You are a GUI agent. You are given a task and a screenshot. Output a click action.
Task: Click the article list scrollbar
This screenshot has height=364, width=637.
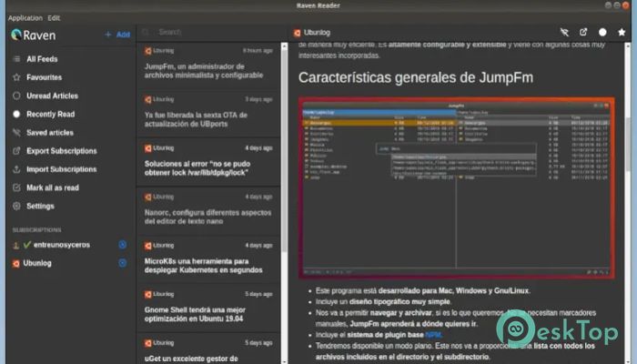click(x=284, y=150)
